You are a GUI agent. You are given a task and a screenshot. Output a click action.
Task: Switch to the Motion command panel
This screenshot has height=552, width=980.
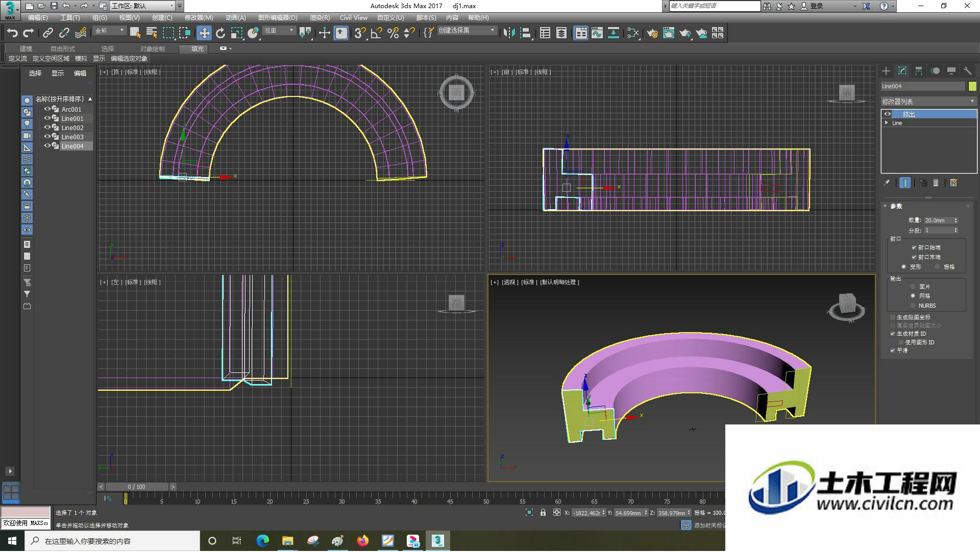point(935,71)
